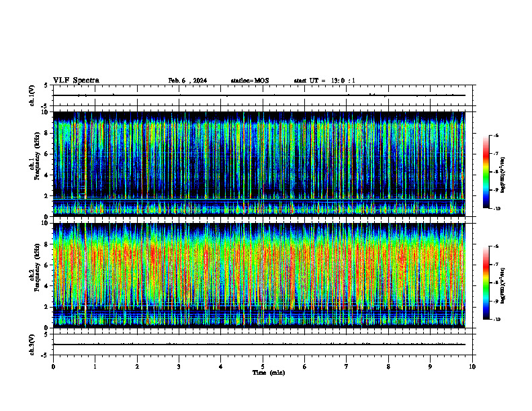The height and width of the screenshot is (411, 532).
Task: Click the "-7" label on ch.2 colorbar
Action: [x=496, y=265]
